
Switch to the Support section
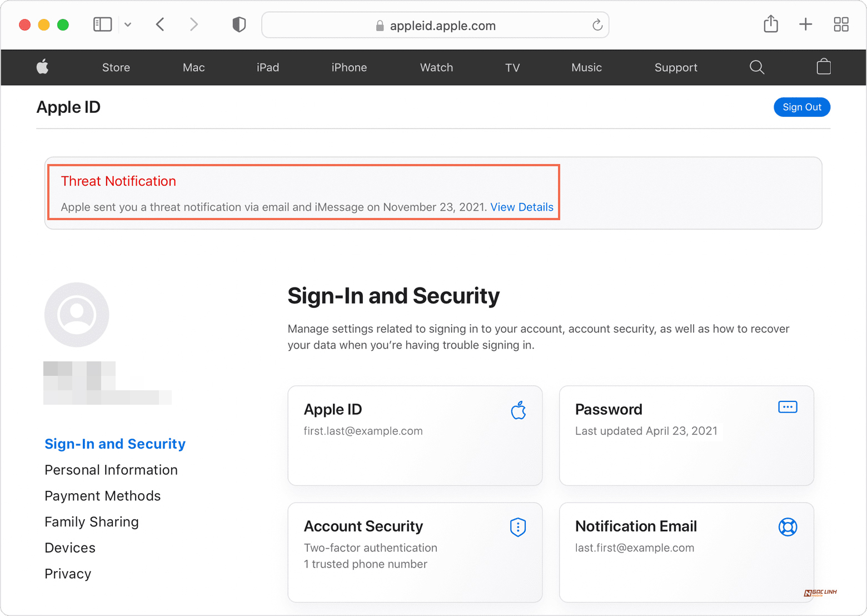point(676,67)
